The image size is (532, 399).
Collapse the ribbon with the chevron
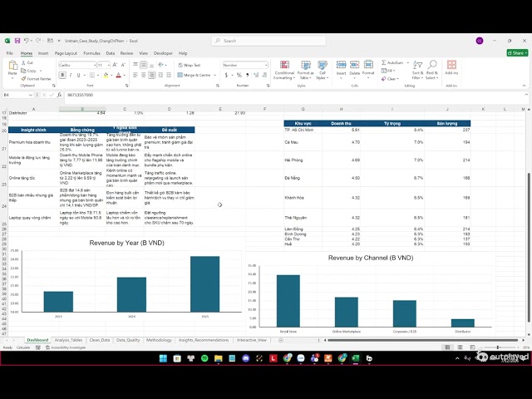(524, 86)
